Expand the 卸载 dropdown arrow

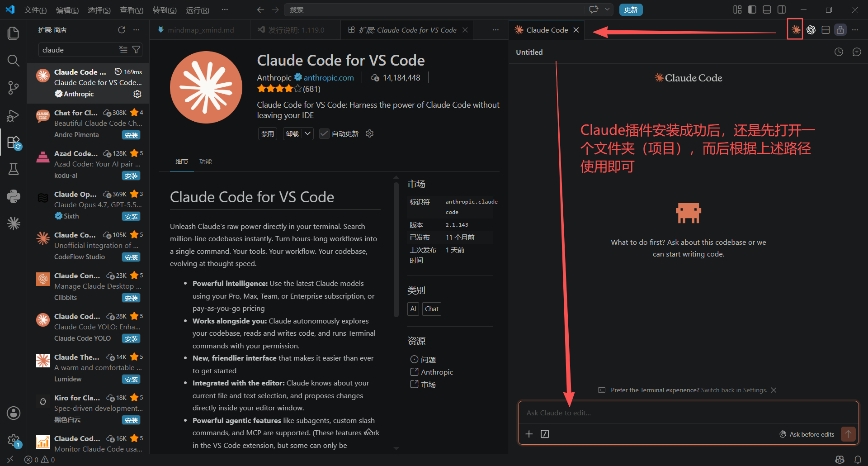click(307, 133)
